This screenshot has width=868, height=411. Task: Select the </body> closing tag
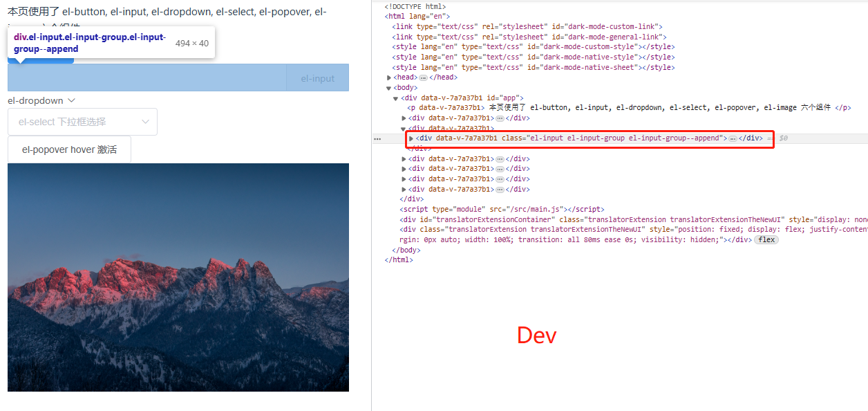click(x=406, y=250)
